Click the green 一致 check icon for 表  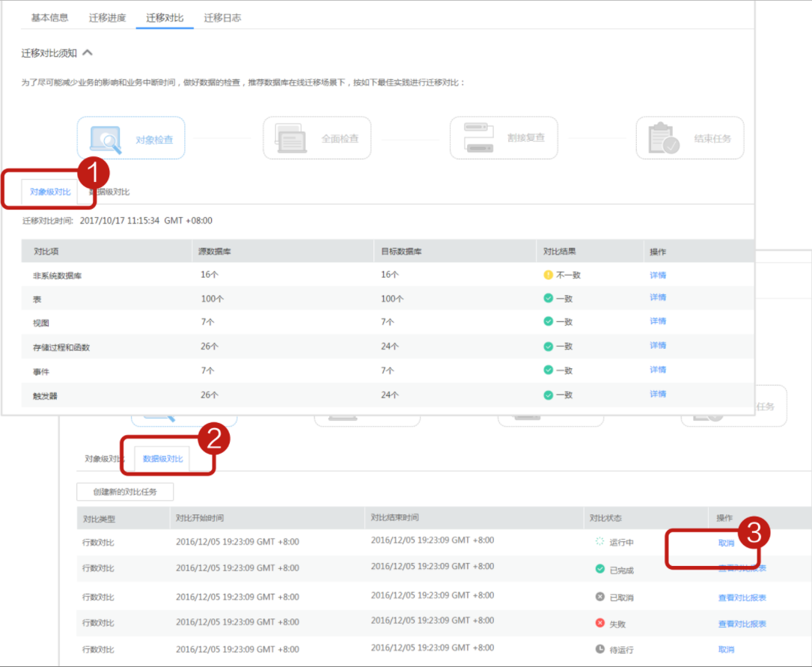pos(549,298)
